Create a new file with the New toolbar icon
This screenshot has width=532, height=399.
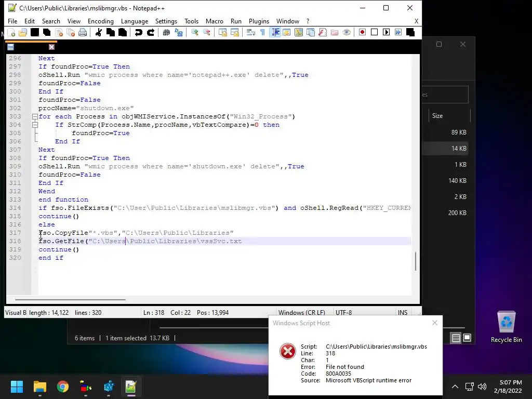pos(11,32)
